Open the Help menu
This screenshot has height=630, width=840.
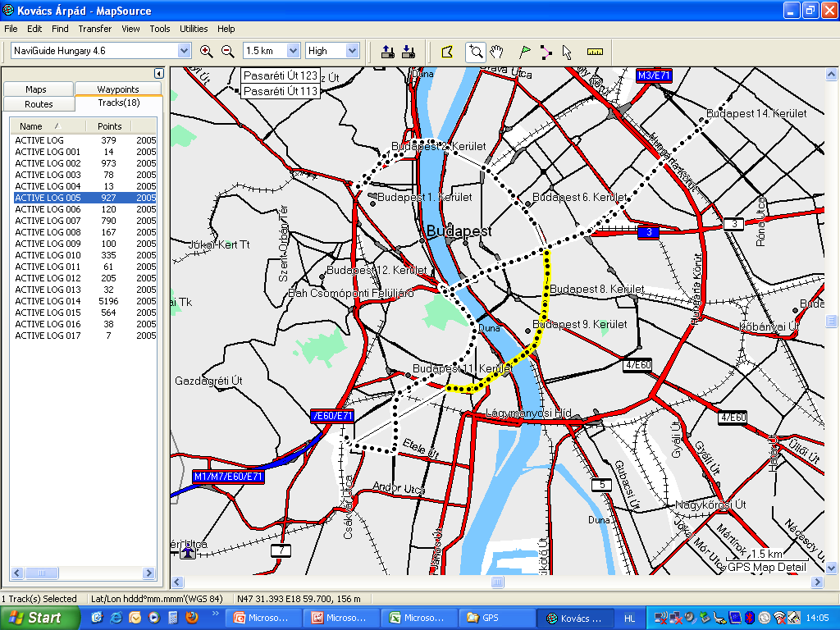coord(226,29)
